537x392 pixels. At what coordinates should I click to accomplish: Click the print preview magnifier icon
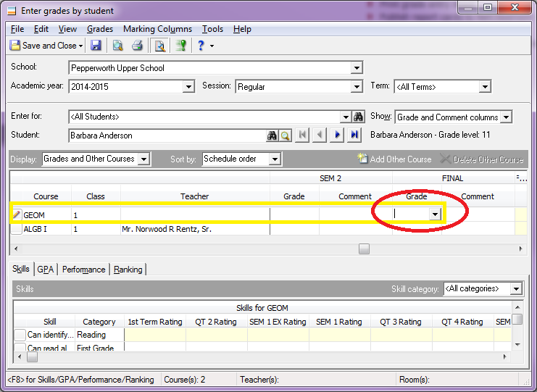[118, 46]
